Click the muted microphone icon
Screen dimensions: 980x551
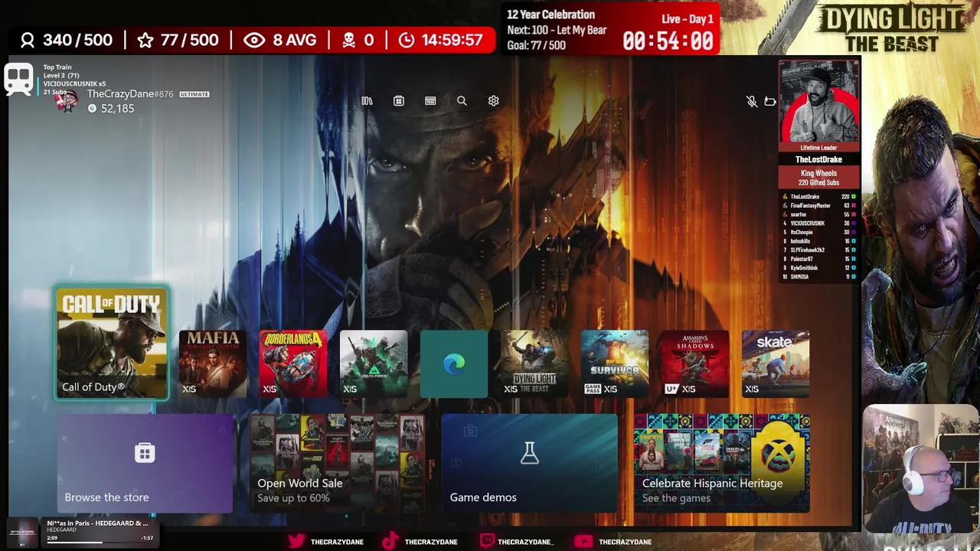click(x=752, y=101)
